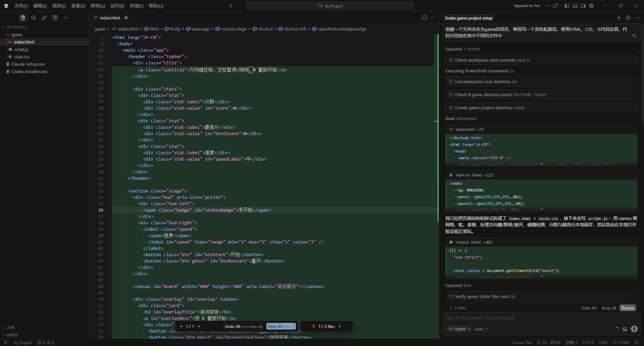The width and height of the screenshot is (644, 346).
Task: Open the Source Control view icon
Action: [44, 18]
